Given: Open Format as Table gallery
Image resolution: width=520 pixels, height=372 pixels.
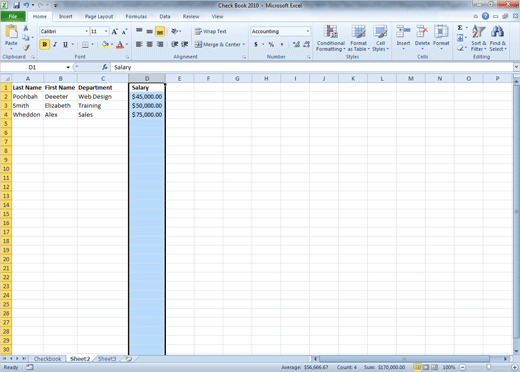Looking at the screenshot, I should (359, 38).
